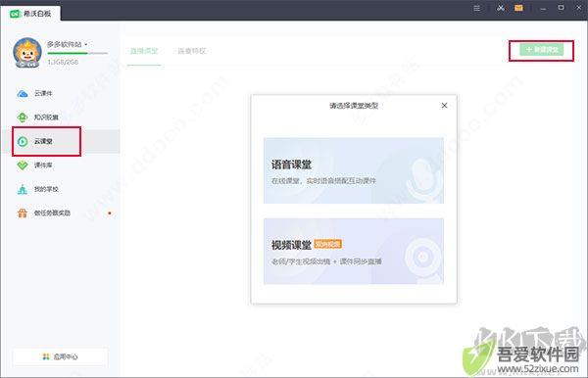
Task: Close the classroom type dialog
Action: (444, 106)
